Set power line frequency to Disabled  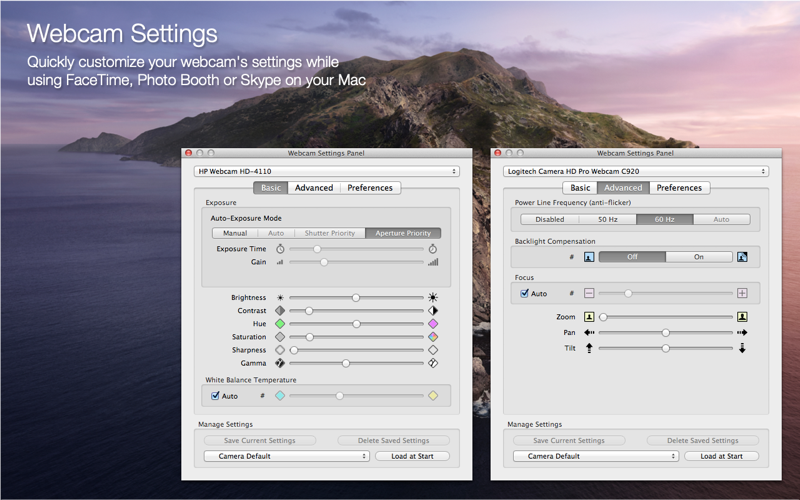[549, 219]
